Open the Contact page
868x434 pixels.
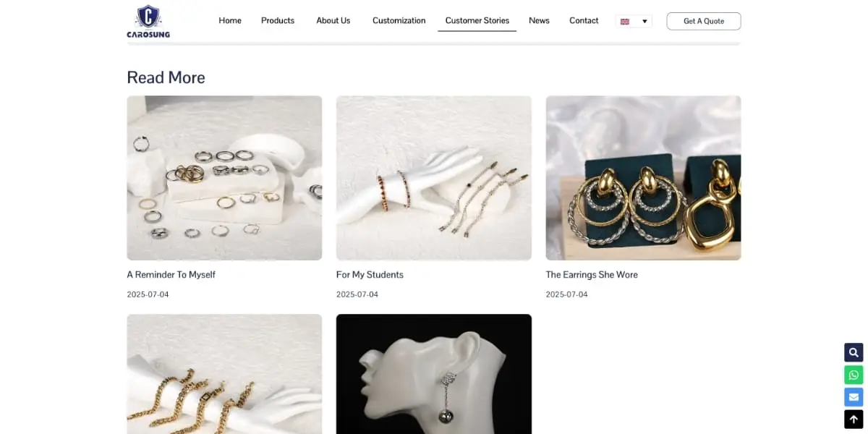tap(584, 20)
